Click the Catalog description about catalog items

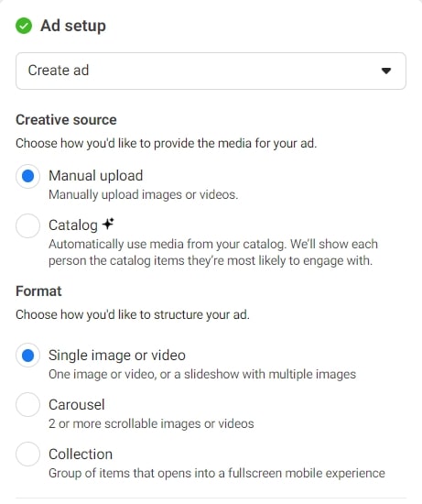pyautogui.click(x=213, y=252)
